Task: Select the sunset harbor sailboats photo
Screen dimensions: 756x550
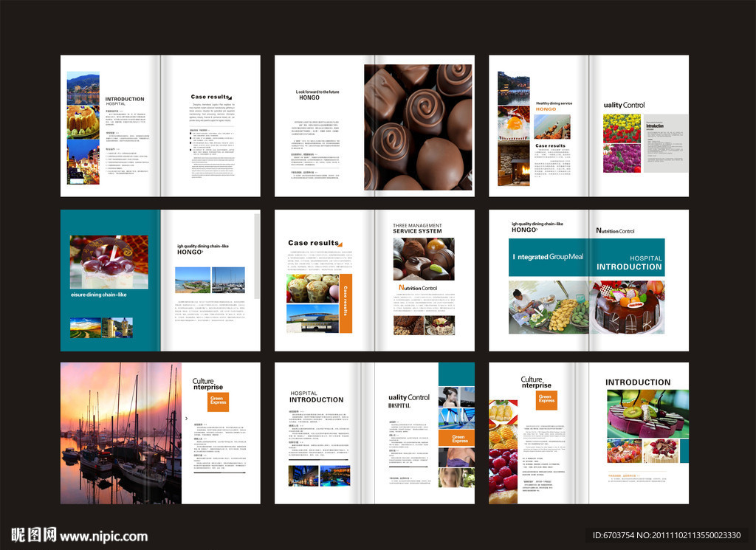Action: [x=120, y=433]
